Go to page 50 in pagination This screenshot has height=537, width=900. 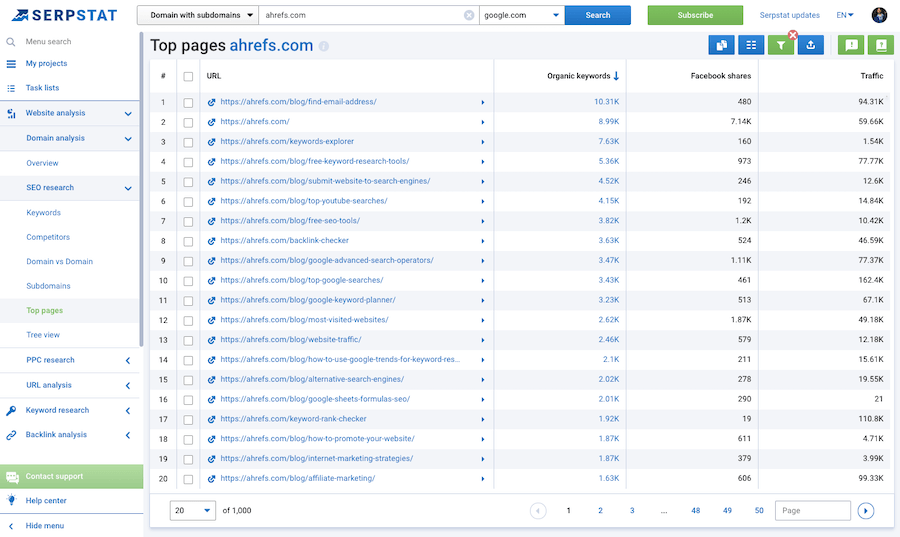[x=759, y=511]
